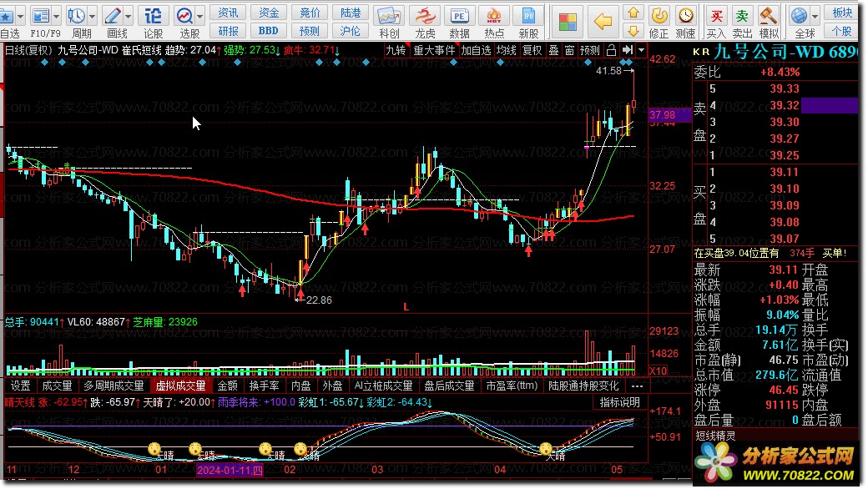Click the 研报 button
The width and height of the screenshot is (868, 489).
pos(228,30)
